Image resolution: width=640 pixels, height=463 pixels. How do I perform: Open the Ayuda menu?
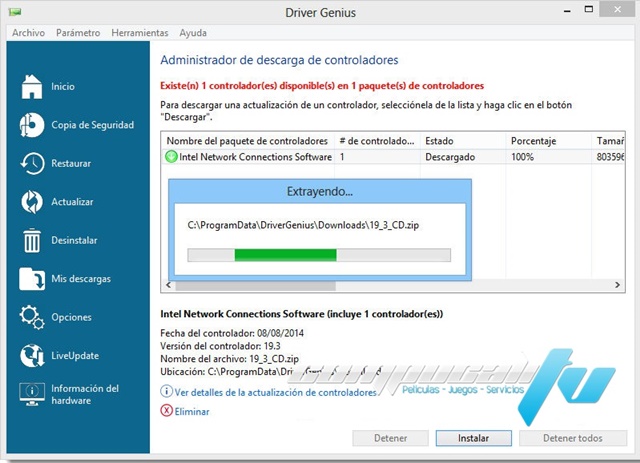pos(193,33)
